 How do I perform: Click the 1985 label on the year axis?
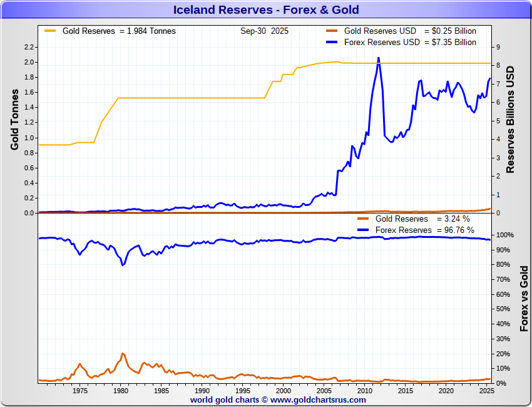pyautogui.click(x=161, y=391)
